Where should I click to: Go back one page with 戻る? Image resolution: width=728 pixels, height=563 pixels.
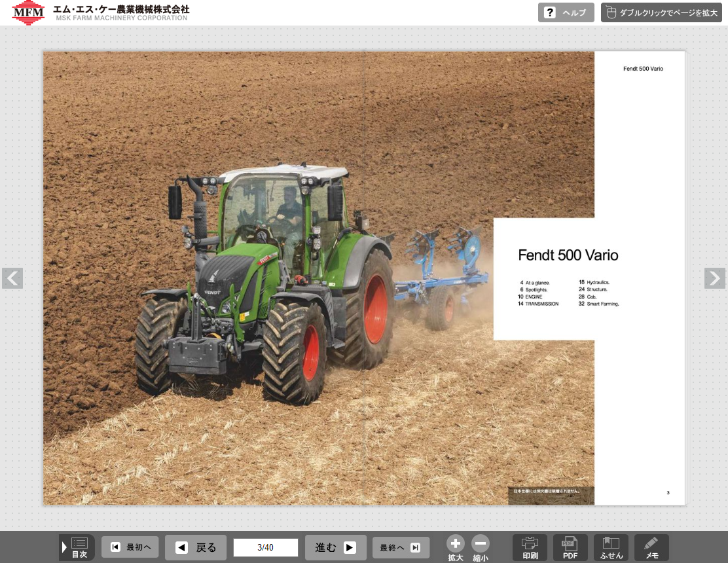pyautogui.click(x=196, y=548)
